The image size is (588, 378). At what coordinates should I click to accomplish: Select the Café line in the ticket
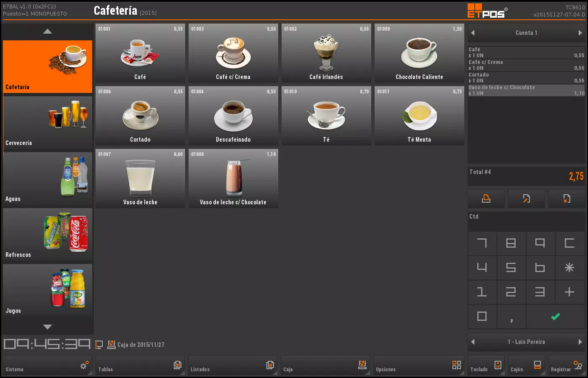coord(526,53)
